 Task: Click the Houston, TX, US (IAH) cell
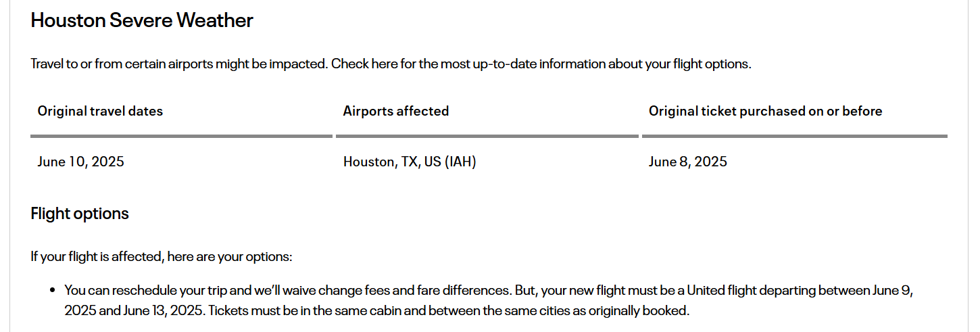(x=410, y=162)
